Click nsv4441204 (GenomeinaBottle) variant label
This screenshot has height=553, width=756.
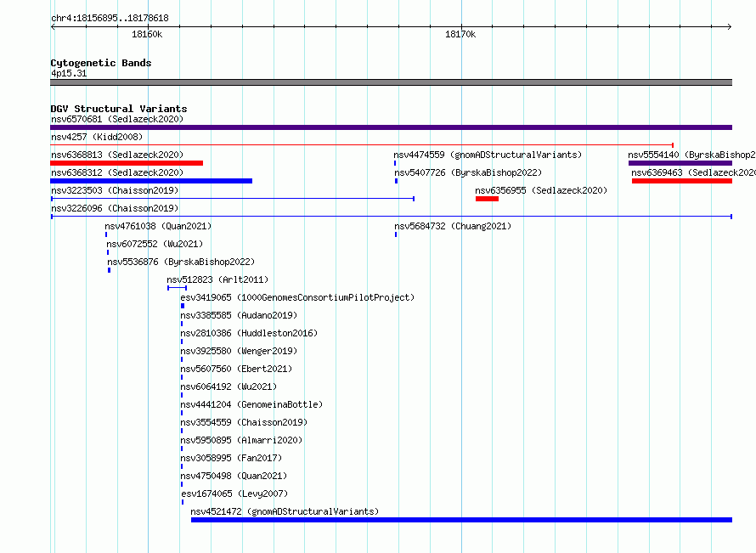pyautogui.click(x=251, y=404)
